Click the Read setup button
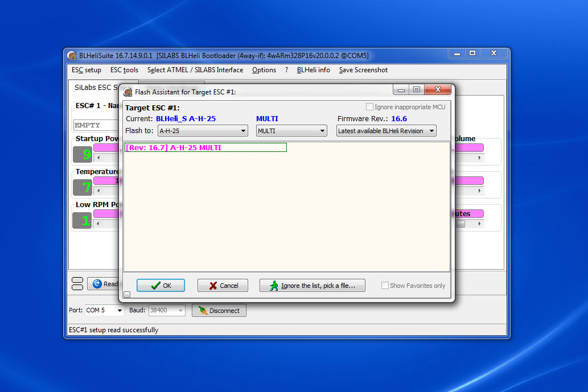588x392 pixels. click(x=103, y=284)
